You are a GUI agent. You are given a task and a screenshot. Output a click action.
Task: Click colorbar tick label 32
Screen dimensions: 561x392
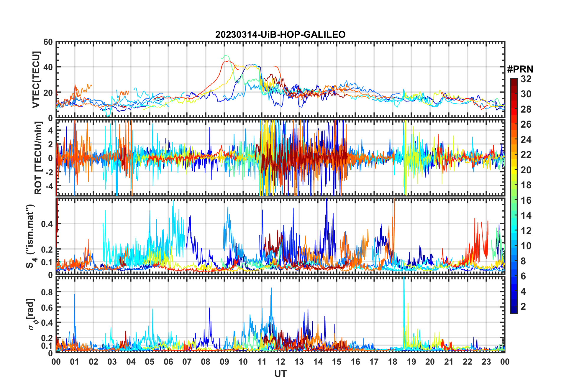526,79
